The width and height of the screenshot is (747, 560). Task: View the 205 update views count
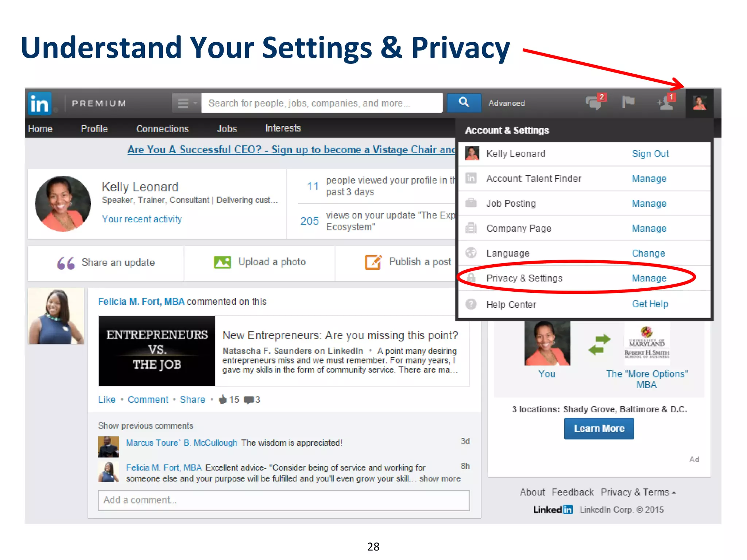[309, 221]
